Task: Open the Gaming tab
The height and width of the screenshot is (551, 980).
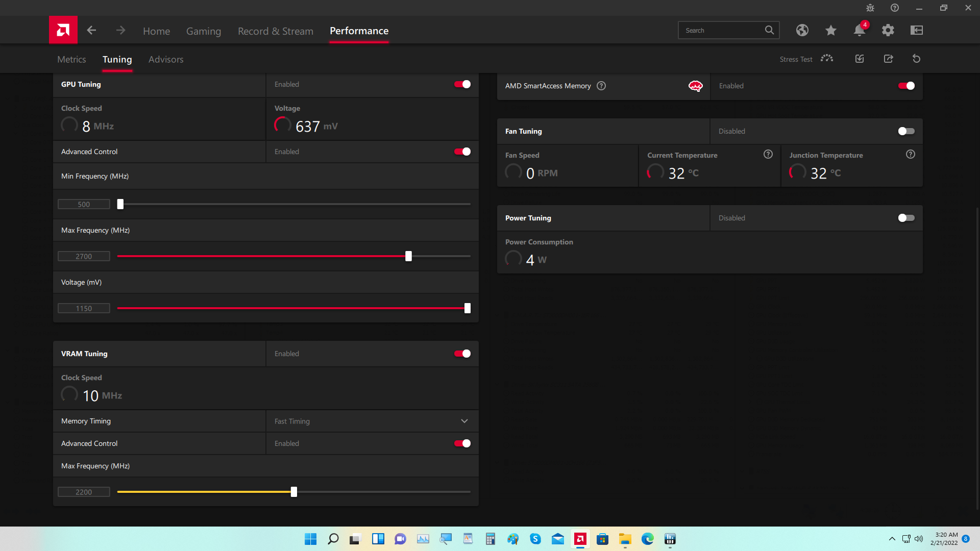Action: coord(204,31)
